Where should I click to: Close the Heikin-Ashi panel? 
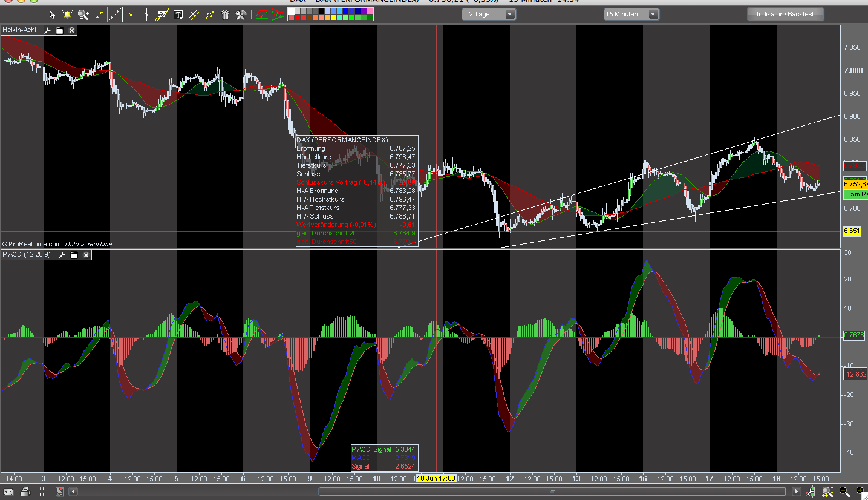71,30
